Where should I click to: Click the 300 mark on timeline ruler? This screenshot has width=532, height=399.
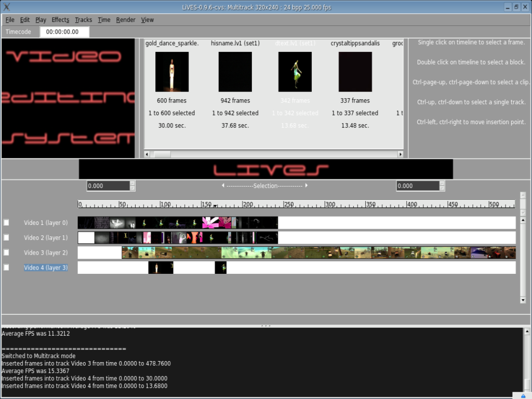(x=330, y=204)
